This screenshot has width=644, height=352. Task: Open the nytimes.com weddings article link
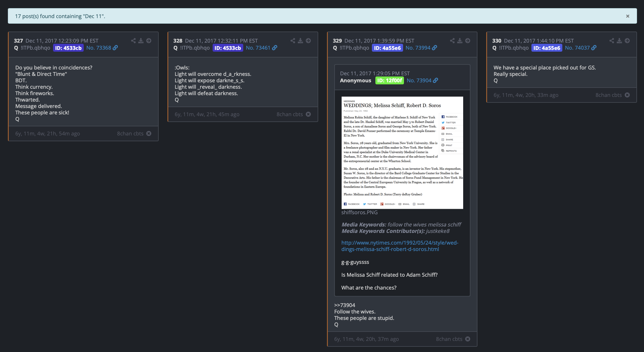[400, 246]
